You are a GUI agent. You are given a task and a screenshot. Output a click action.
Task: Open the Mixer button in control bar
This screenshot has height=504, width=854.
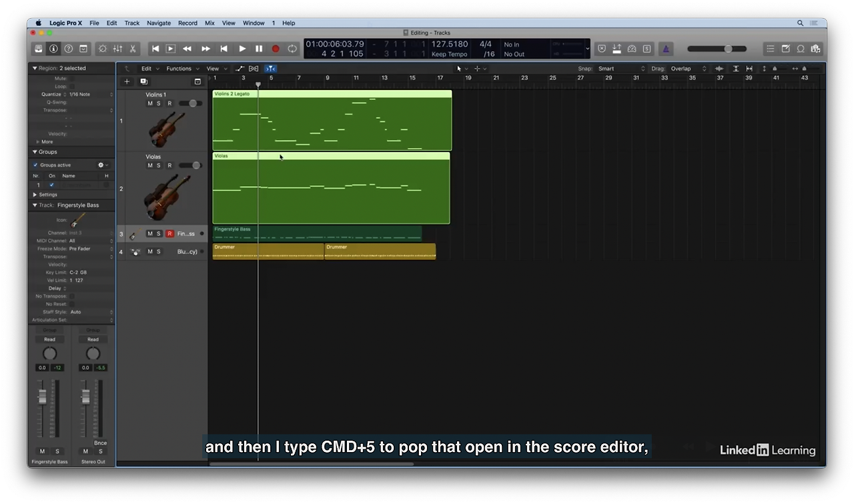117,49
